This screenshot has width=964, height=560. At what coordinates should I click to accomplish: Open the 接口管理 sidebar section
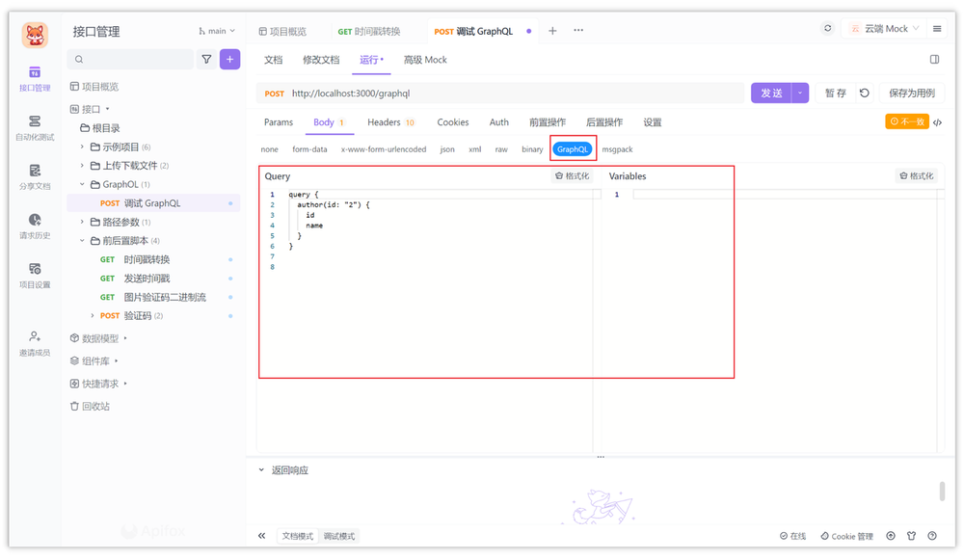[x=35, y=79]
